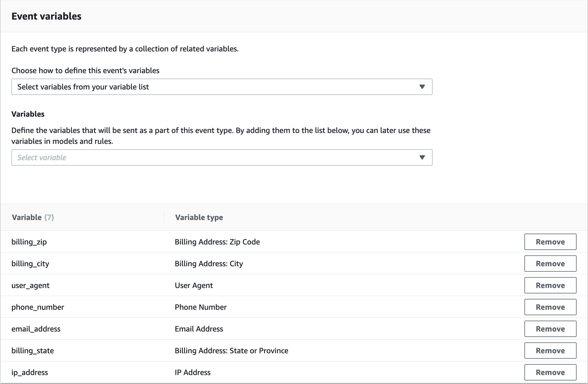588x384 pixels.
Task: Open the Select variable combo box
Action: pyautogui.click(x=222, y=157)
